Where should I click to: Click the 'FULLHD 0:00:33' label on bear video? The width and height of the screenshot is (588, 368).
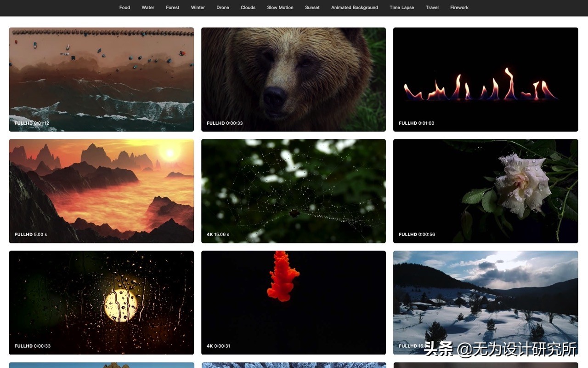(225, 123)
